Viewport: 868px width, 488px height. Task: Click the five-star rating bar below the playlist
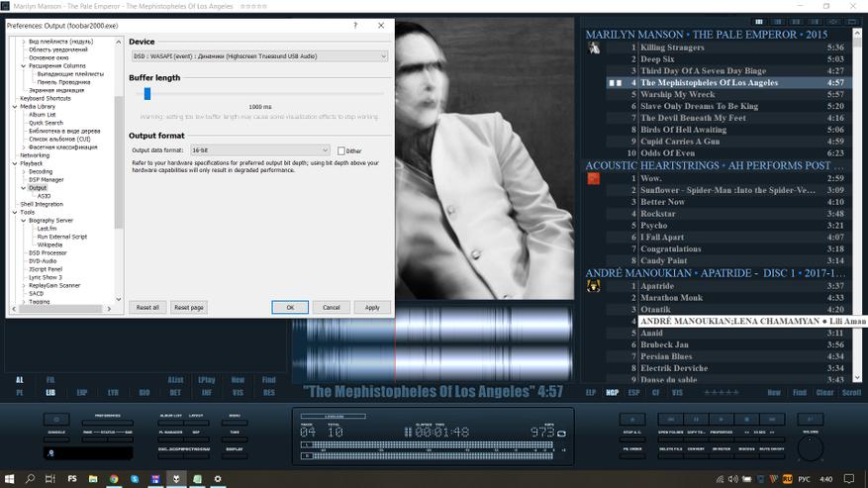[x=722, y=392]
